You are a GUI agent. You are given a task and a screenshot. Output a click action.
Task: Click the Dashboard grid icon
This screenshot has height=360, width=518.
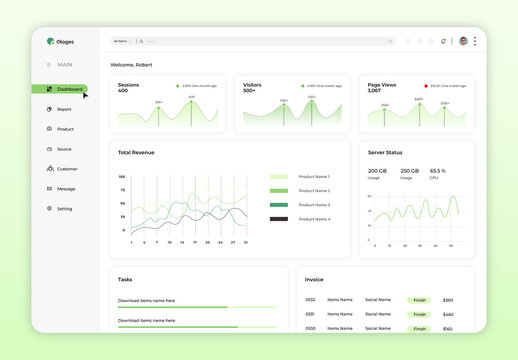(49, 89)
